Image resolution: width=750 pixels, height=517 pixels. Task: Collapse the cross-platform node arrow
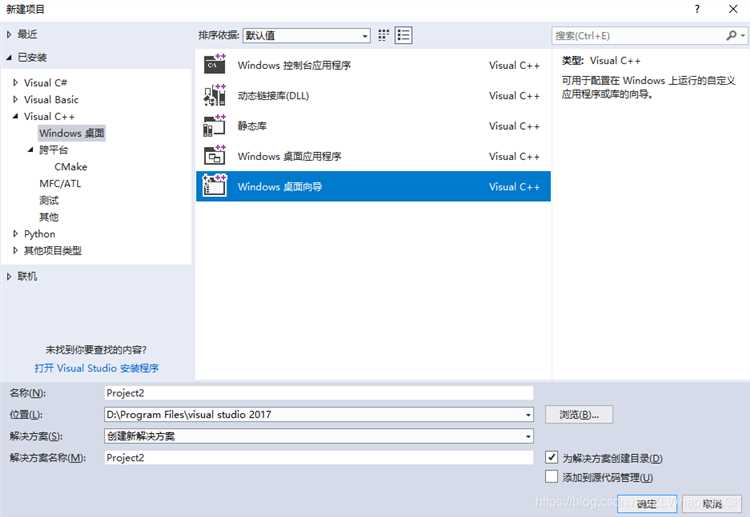[31, 150]
